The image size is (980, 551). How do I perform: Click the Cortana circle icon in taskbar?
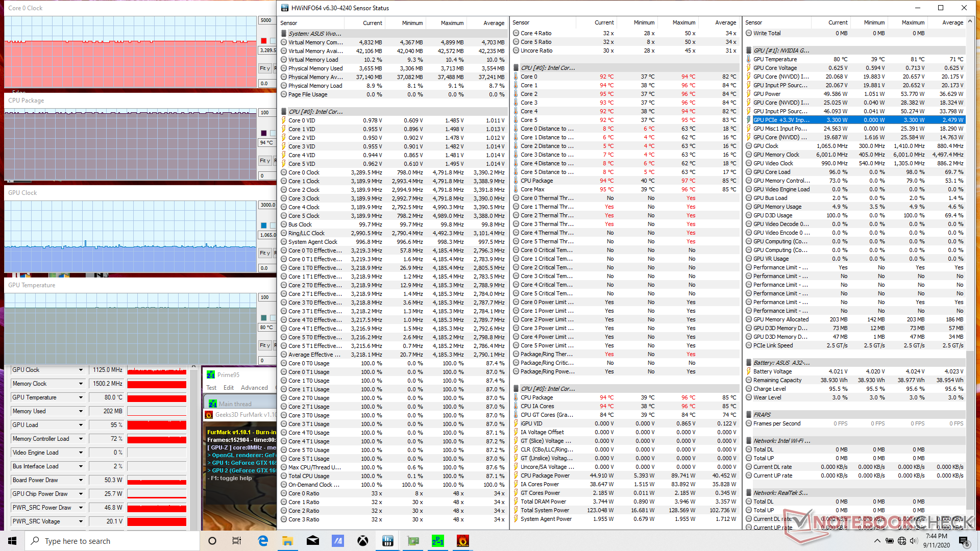pos(212,541)
